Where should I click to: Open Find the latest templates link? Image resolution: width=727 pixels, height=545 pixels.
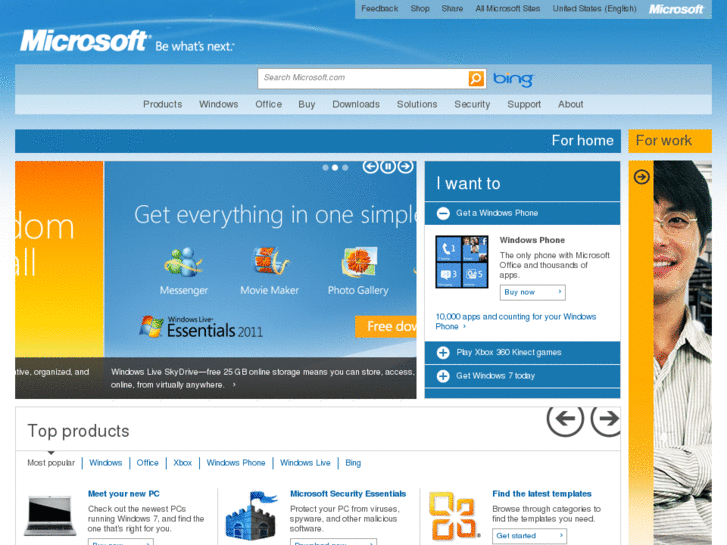(x=542, y=494)
